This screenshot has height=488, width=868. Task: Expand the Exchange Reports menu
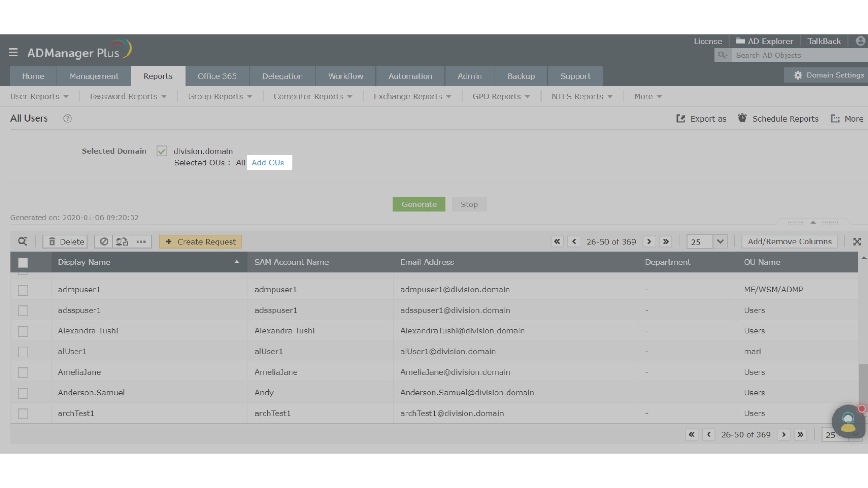click(x=412, y=97)
